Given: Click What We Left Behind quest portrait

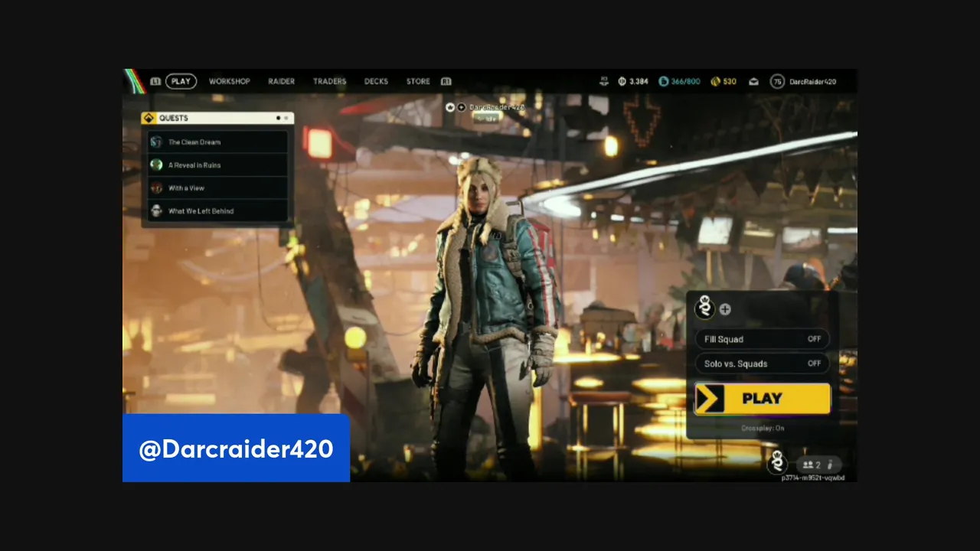Looking at the screenshot, I should point(156,211).
